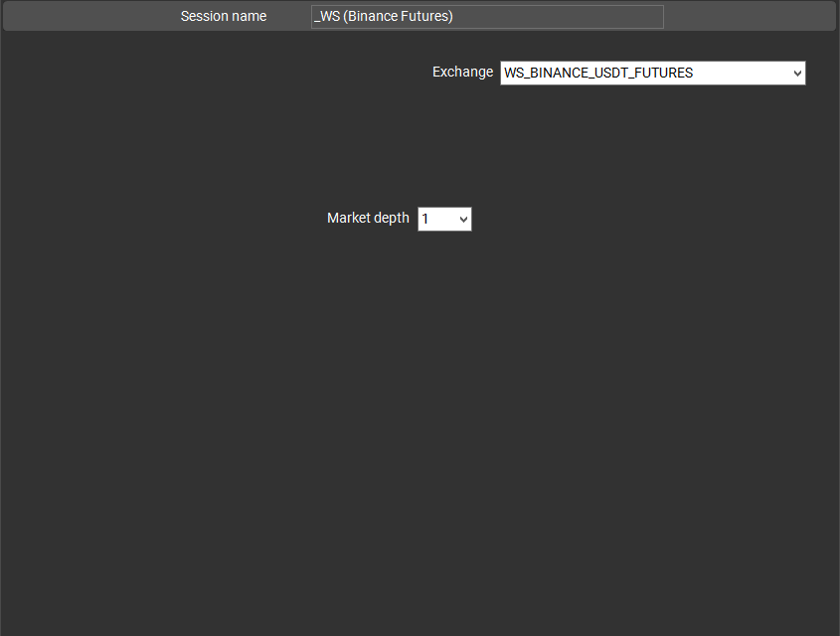The height and width of the screenshot is (636, 840).
Task: Open the Exchange dropdown
Action: pos(652,73)
